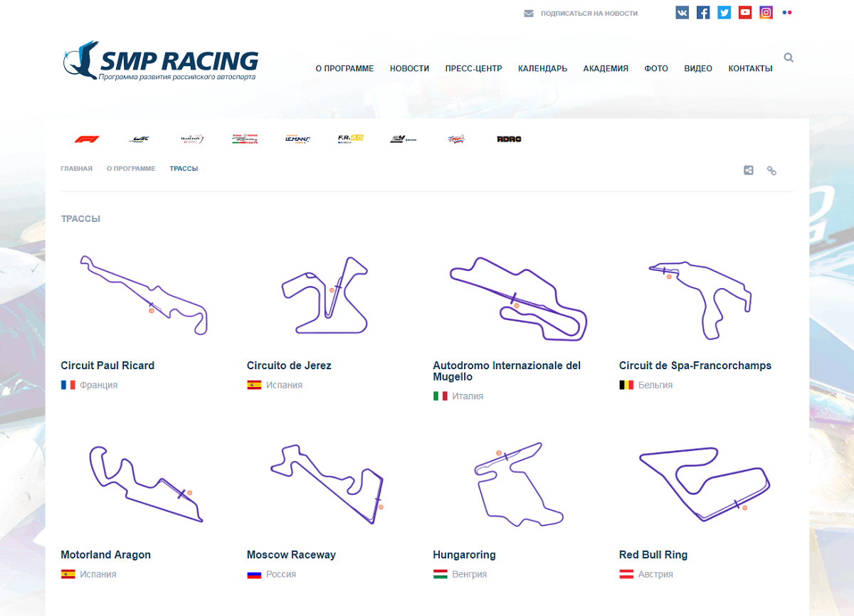
Task: Open the КАЛЕНДАРЬ menu item
Action: pyautogui.click(x=542, y=68)
